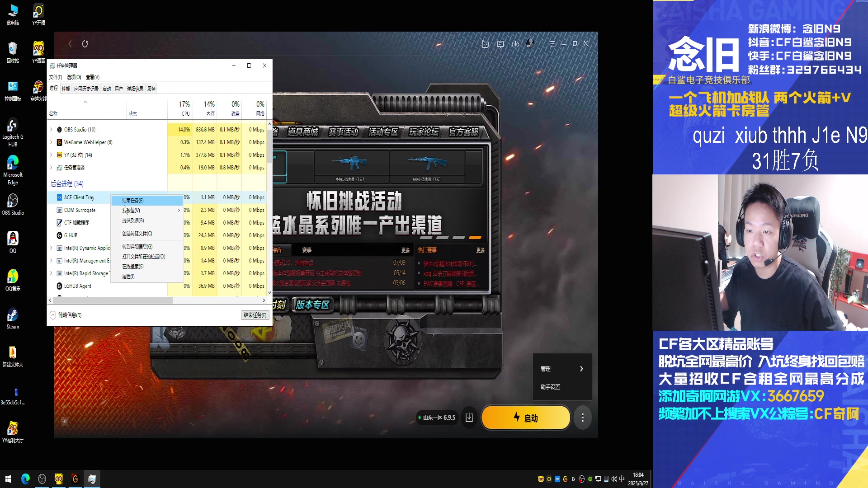Viewport: 868px width, 488px height.
Task: Click the yellow 启动 launch button
Action: [x=526, y=418]
